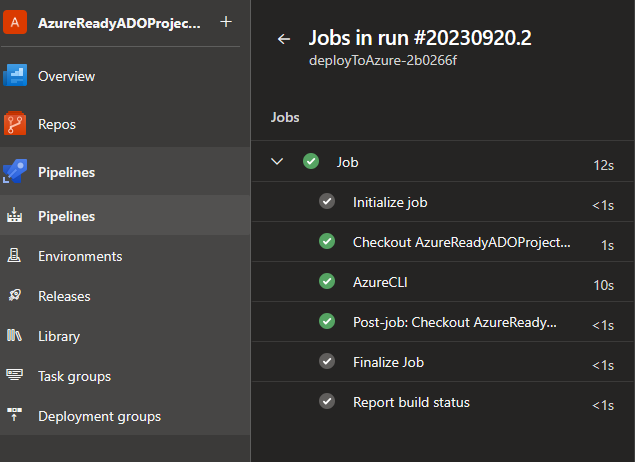The height and width of the screenshot is (462, 635).
Task: Click grey check icon for Finalize Job
Action: pyautogui.click(x=327, y=361)
